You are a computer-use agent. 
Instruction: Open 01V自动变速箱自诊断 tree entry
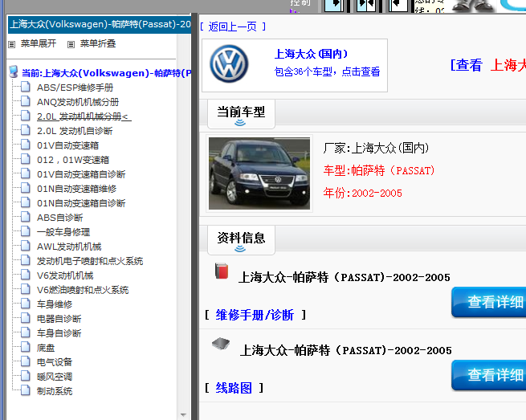(81, 174)
